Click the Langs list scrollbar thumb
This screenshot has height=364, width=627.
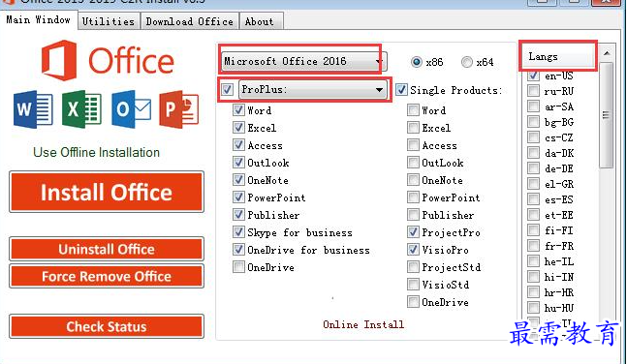click(x=607, y=115)
